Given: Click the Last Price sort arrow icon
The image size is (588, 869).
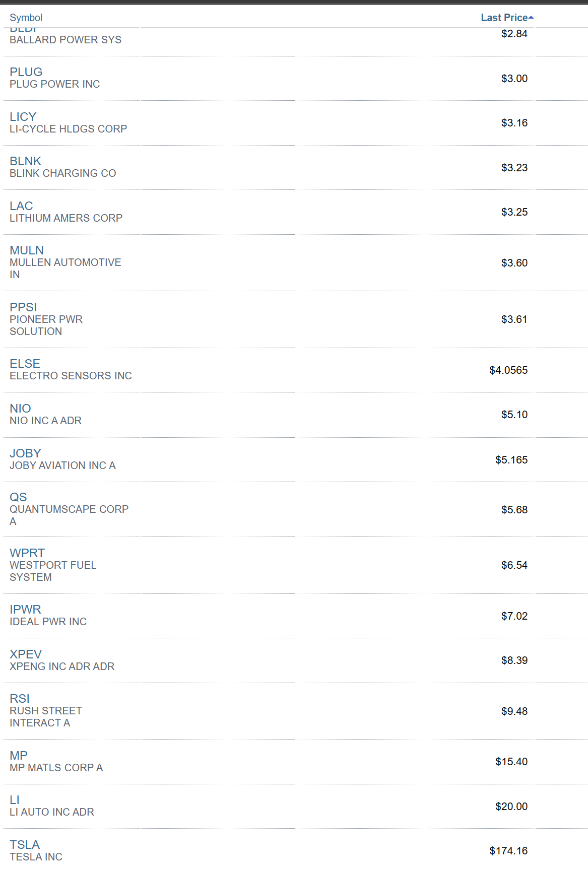Looking at the screenshot, I should point(531,18).
